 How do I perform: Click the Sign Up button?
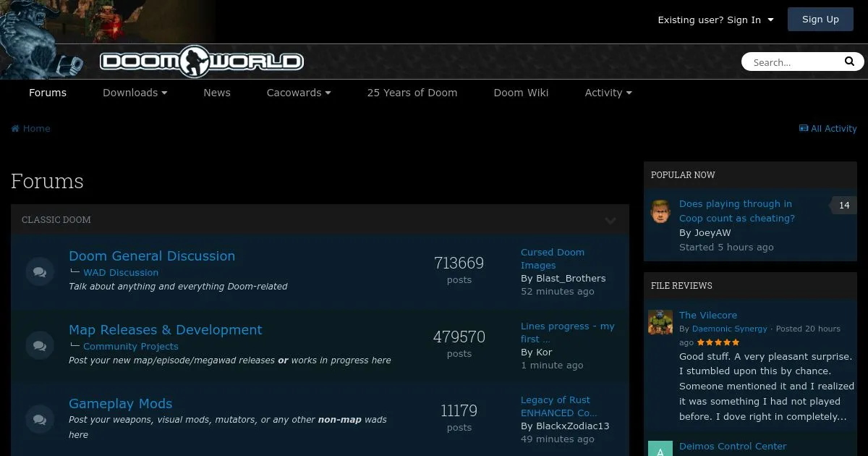pos(820,20)
